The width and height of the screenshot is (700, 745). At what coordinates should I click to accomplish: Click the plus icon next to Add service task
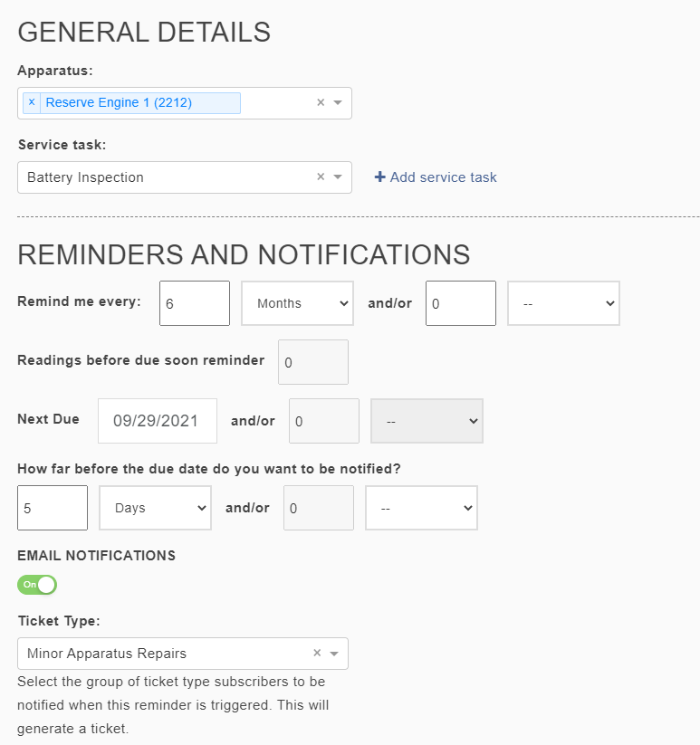coord(379,177)
